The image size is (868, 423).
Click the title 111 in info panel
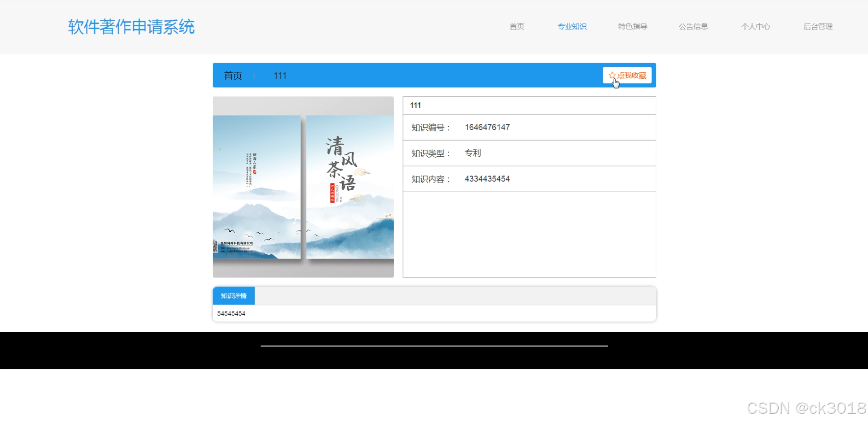pos(415,105)
